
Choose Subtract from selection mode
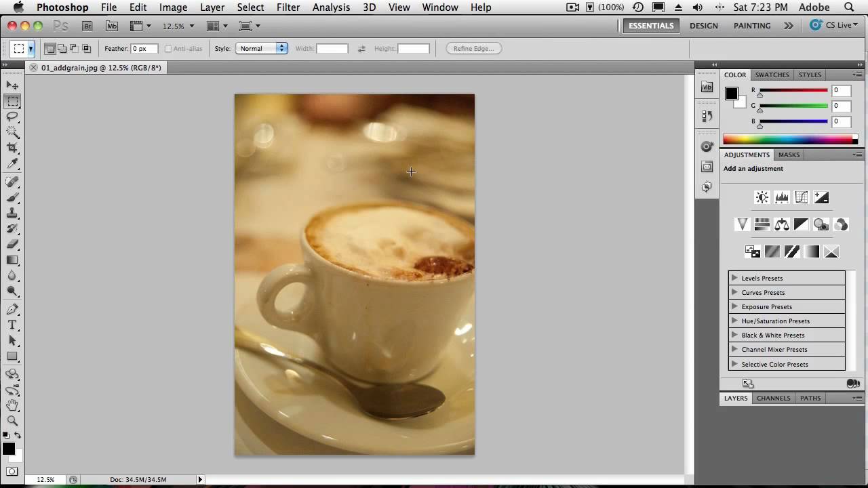coord(74,49)
